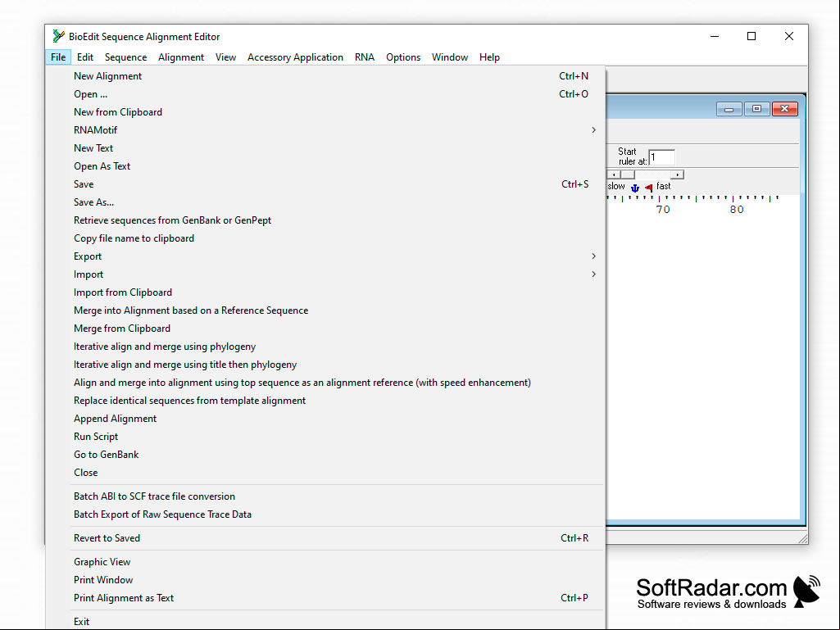Image resolution: width=840 pixels, height=630 pixels.
Task: Select Replace identical sequences from template alignment
Action: pos(325,401)
